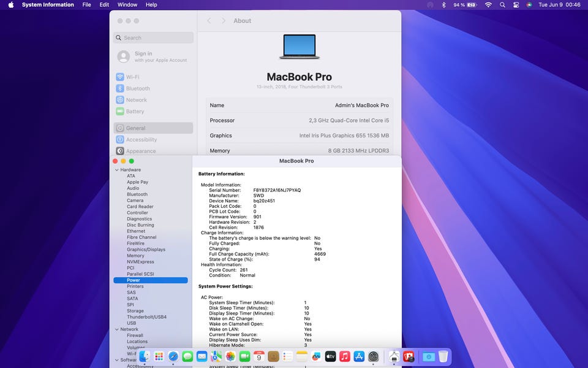Open Freeform from the Dock
Viewport: 588px width, 368px height.
316,356
